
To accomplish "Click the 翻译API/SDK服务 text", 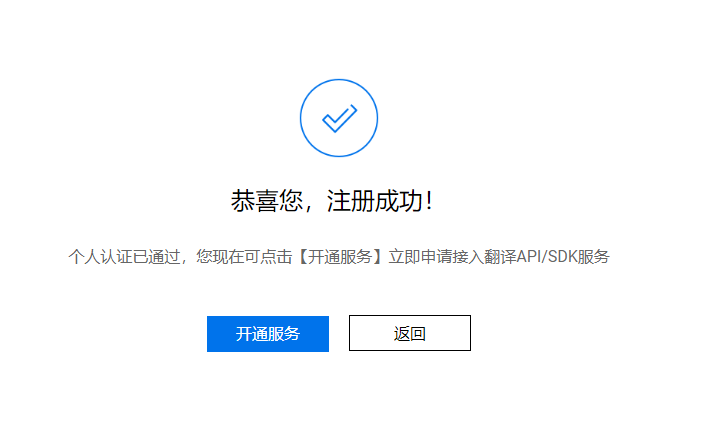I will pos(547,257).
